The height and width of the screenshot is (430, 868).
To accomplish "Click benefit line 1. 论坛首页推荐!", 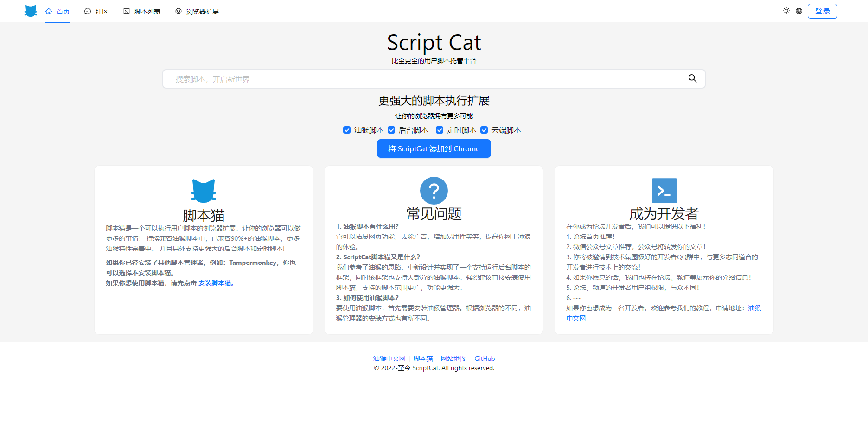I will (590, 237).
